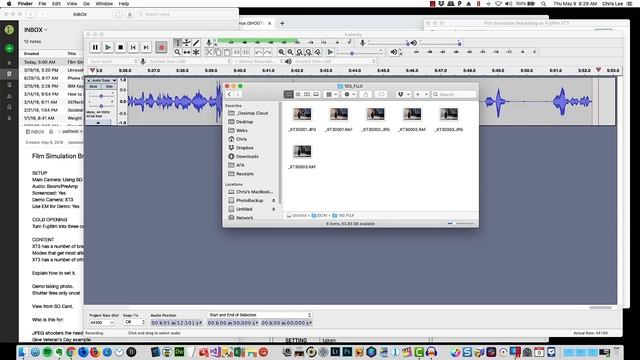Switch Finder to column view
The width and height of the screenshot is (640, 360).
(307, 94)
